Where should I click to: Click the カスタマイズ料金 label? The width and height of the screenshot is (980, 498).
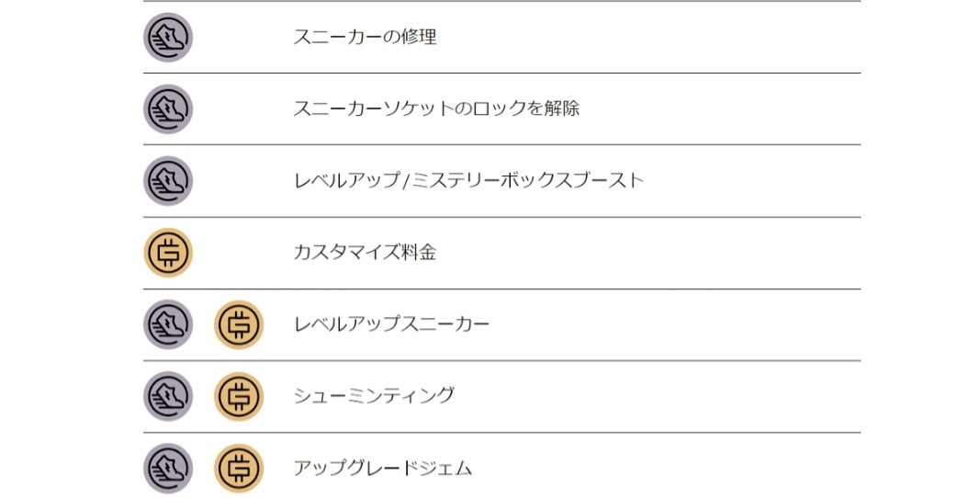365,253
